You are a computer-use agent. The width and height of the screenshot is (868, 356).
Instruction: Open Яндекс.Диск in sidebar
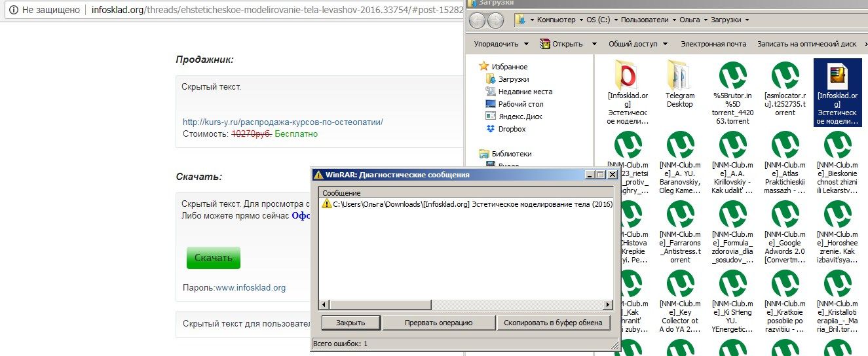[x=514, y=116]
